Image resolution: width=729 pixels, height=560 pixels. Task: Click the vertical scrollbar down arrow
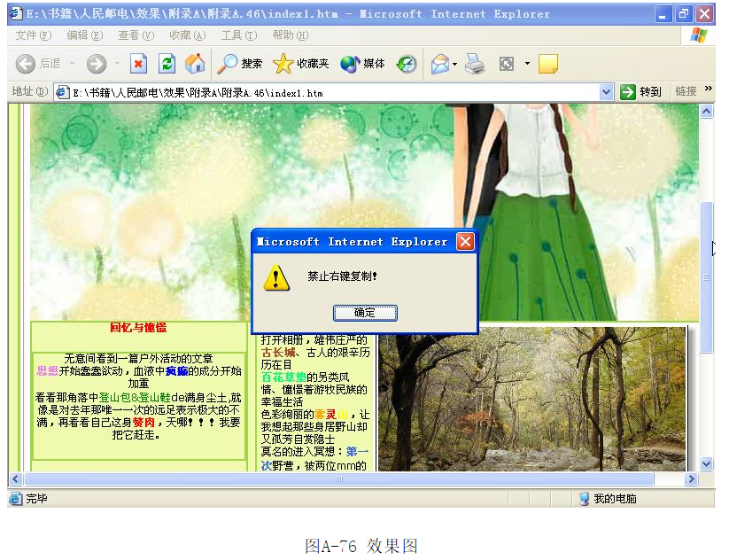[706, 463]
